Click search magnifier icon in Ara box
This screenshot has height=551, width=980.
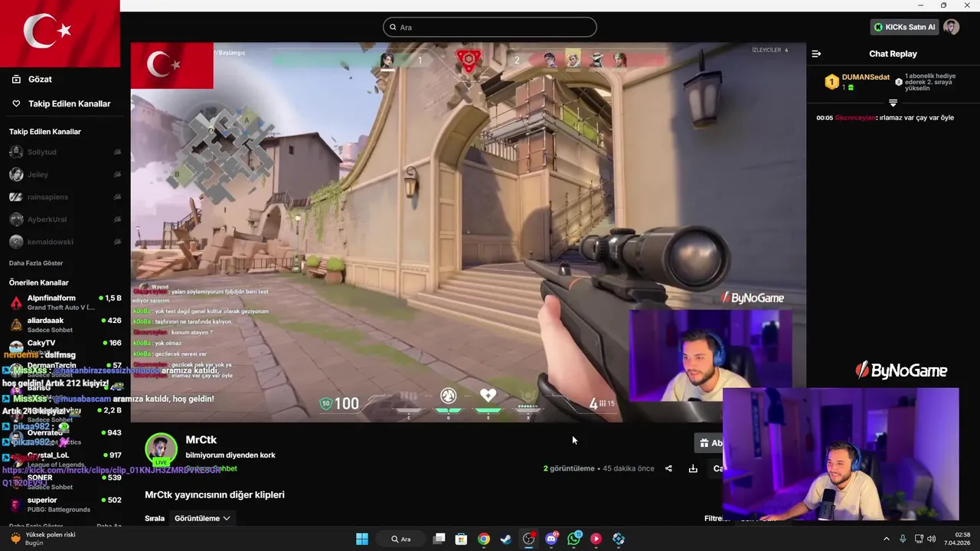coord(393,27)
